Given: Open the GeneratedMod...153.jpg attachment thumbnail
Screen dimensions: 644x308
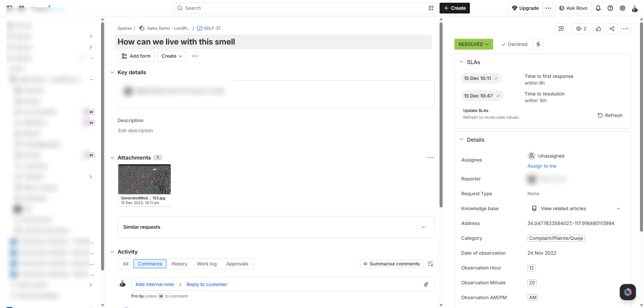Looking at the screenshot, I should coord(144,185).
